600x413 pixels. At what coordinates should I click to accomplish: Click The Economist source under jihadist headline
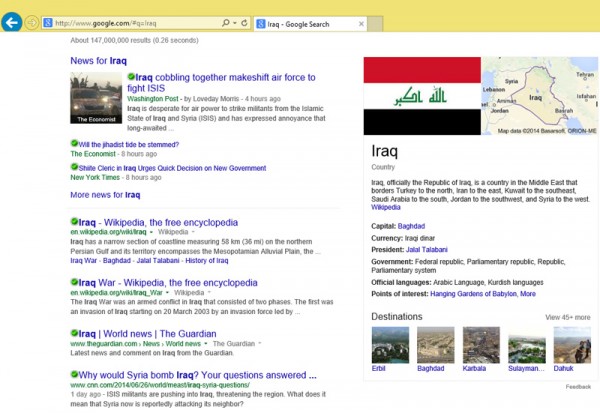click(93, 154)
